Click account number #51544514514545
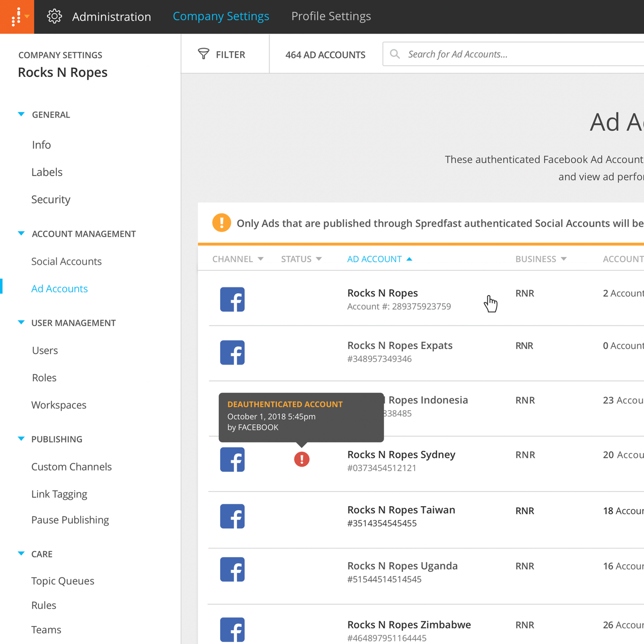Viewport: 644px width, 644px height. click(384, 579)
